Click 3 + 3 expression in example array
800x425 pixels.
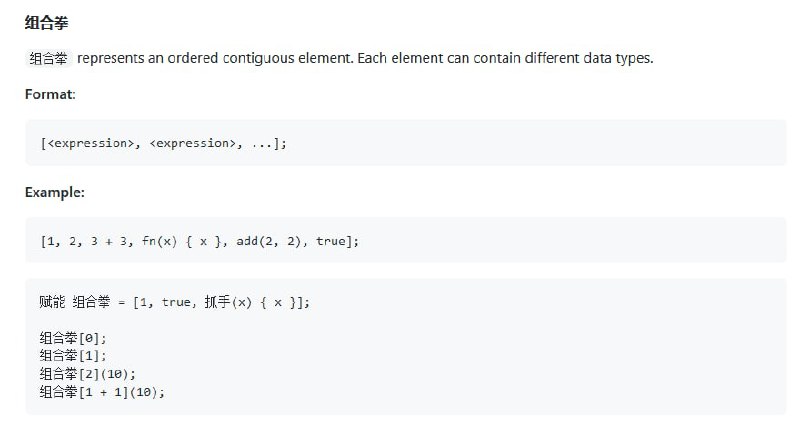[109, 241]
